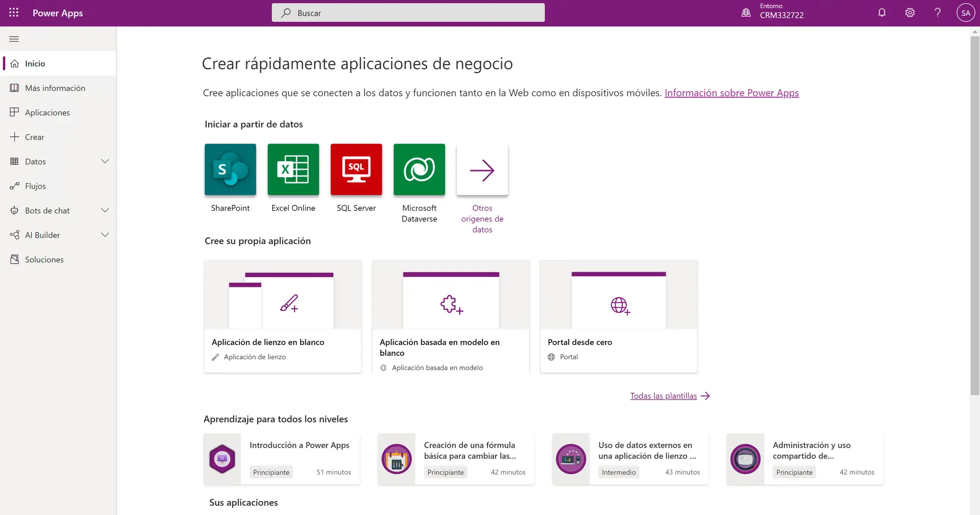Open Flujos in the sidebar

pyautogui.click(x=58, y=186)
